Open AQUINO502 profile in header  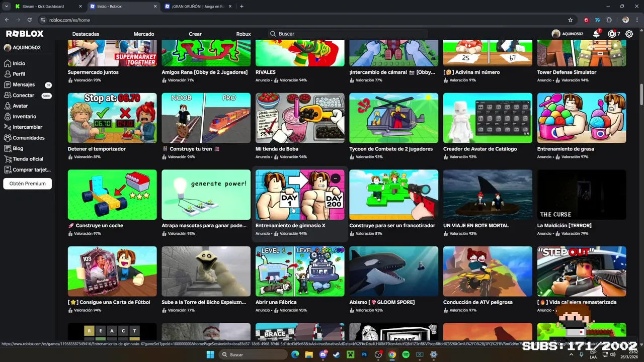point(567,34)
